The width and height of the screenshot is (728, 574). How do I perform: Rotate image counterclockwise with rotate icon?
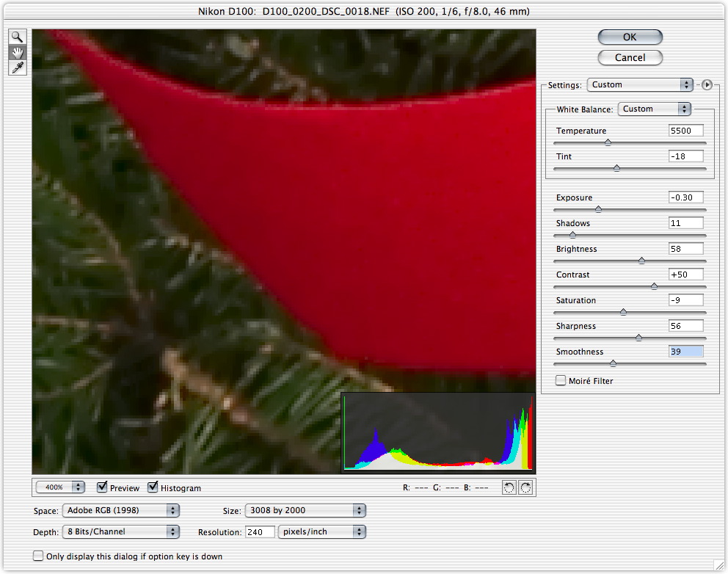point(509,487)
